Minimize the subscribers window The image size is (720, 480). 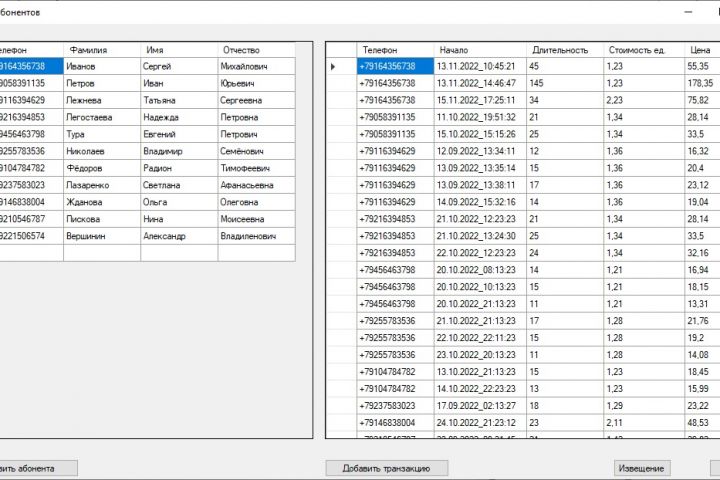[688, 12]
